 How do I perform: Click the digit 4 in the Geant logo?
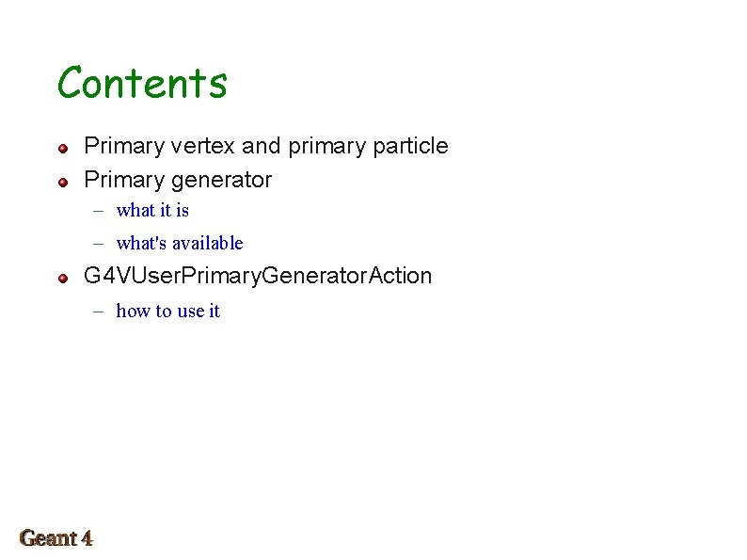point(87,538)
